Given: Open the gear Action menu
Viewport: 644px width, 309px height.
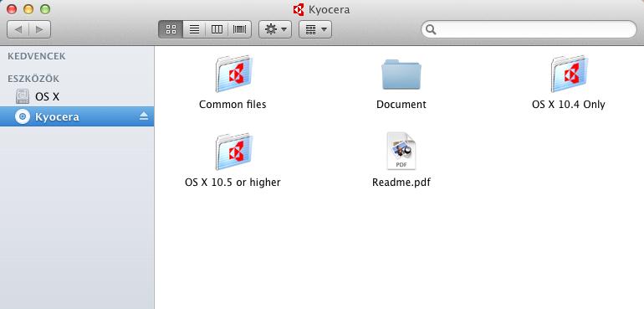Looking at the screenshot, I should tap(275, 29).
